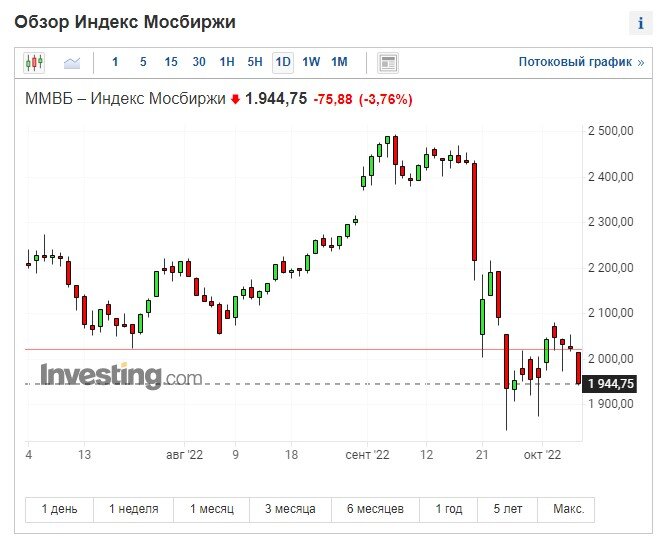Select the 1M interval

click(339, 62)
